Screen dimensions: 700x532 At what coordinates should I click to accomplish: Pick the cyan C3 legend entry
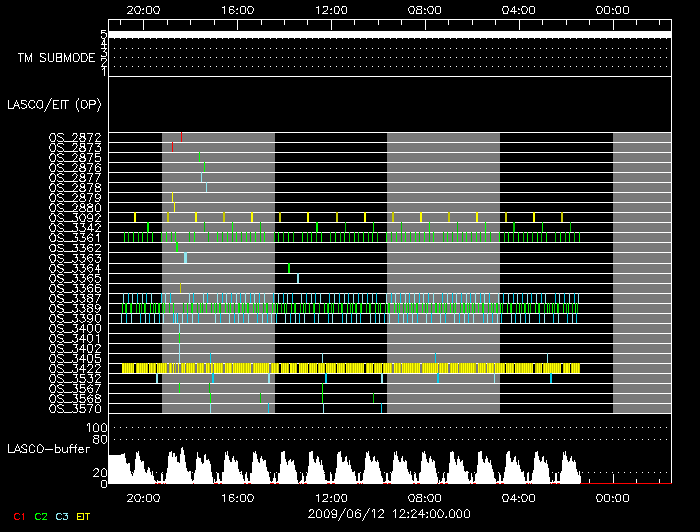click(62, 516)
